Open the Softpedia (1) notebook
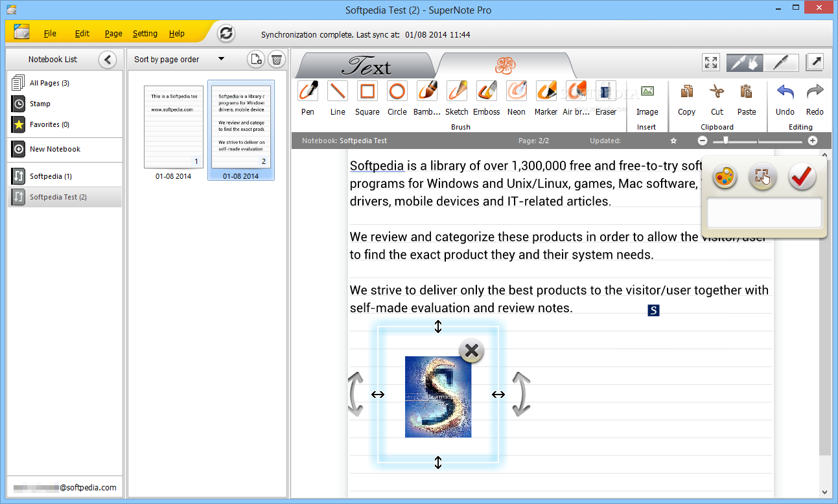The image size is (838, 504). [65, 176]
